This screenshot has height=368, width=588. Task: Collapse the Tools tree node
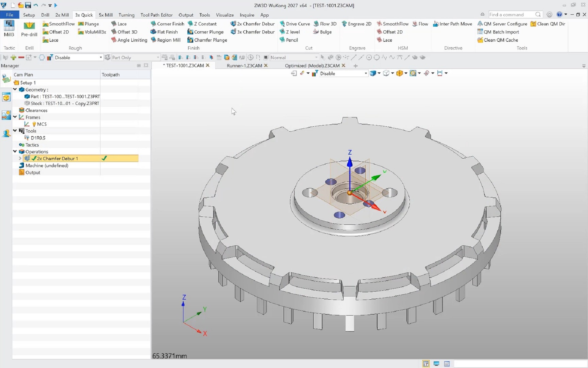[x=15, y=131]
